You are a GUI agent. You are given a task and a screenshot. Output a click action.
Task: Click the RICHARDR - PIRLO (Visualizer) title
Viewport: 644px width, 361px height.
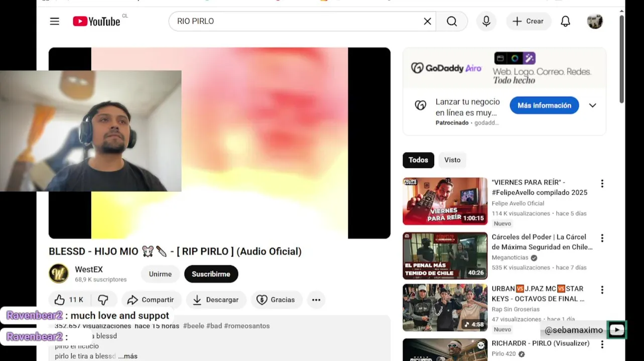click(x=541, y=343)
